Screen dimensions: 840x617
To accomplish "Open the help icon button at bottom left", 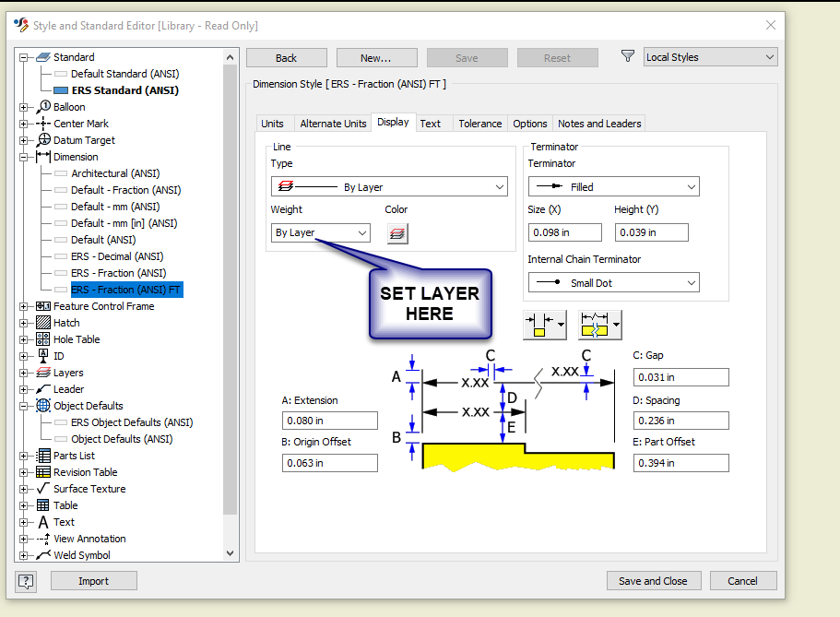I will tap(26, 581).
